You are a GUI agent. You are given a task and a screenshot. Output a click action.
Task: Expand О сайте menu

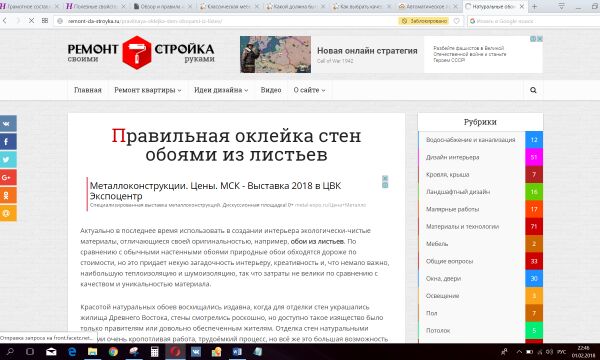point(309,90)
